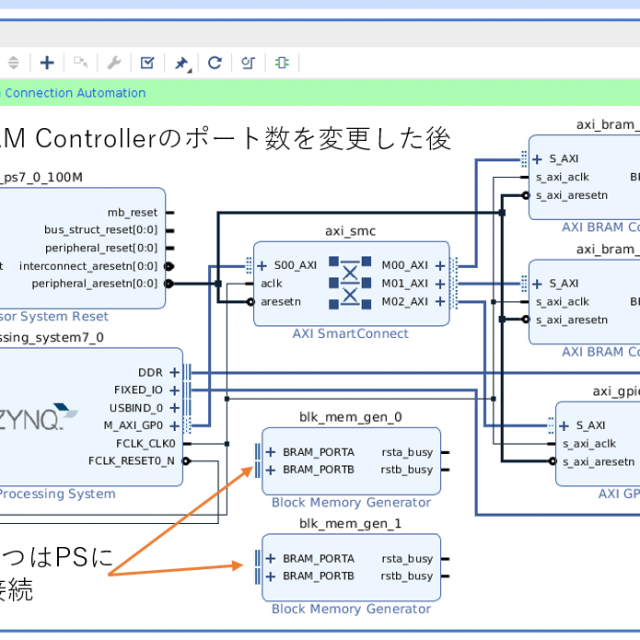Click the Add IP plus icon
640x640 pixels.
(47, 63)
